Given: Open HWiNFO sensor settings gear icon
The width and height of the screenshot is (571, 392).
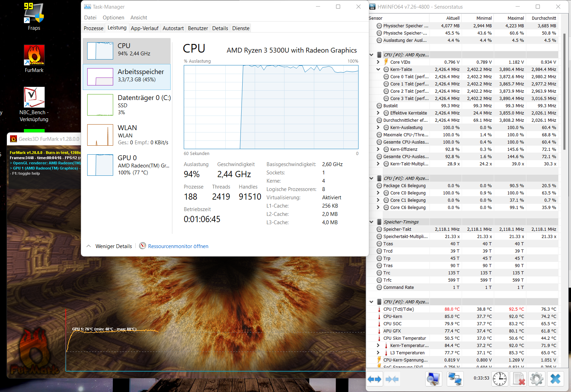Looking at the screenshot, I should pyautogui.click(x=537, y=379).
